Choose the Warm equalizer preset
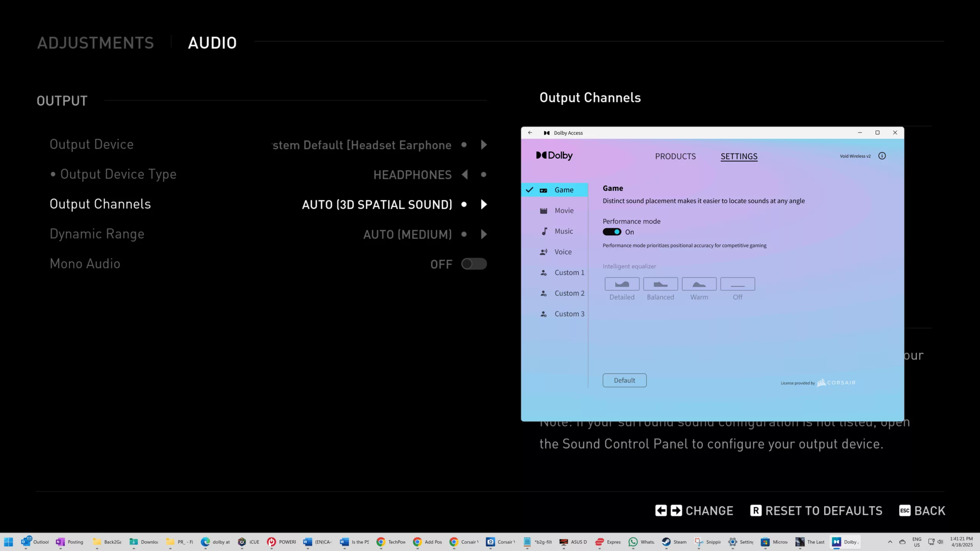 (699, 284)
